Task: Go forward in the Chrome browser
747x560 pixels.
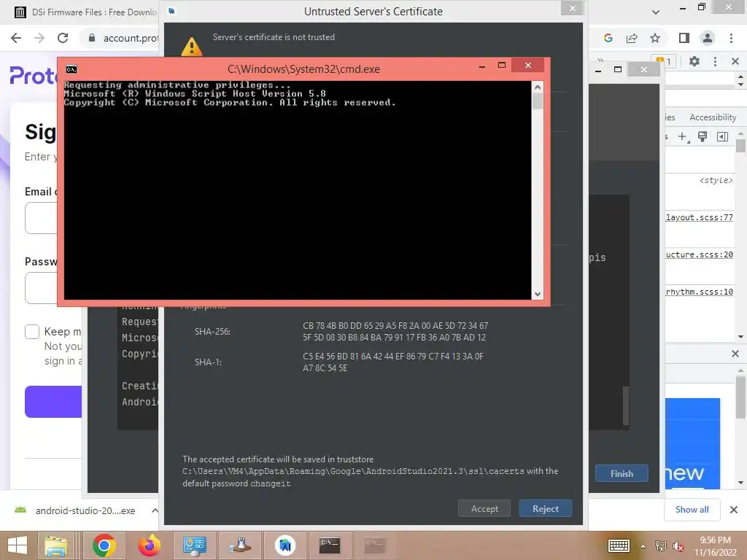Action: point(39,38)
